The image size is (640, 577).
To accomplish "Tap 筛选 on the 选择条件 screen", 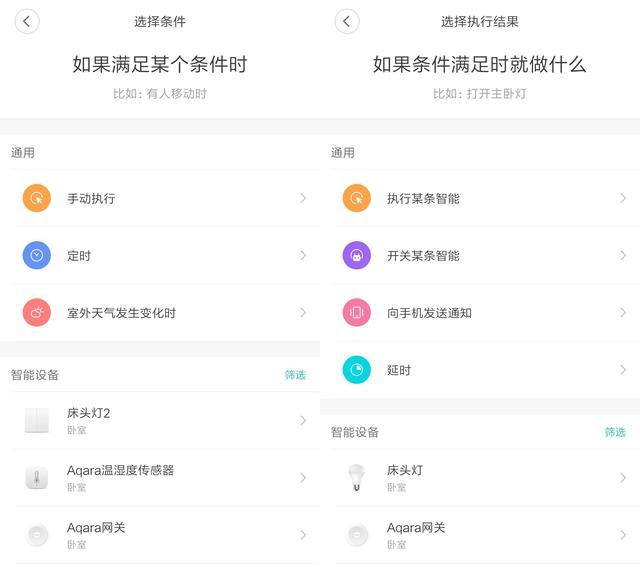I will 295,375.
